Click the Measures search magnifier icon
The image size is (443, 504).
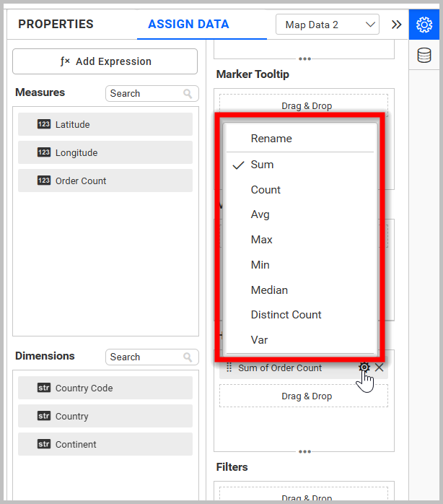point(188,94)
